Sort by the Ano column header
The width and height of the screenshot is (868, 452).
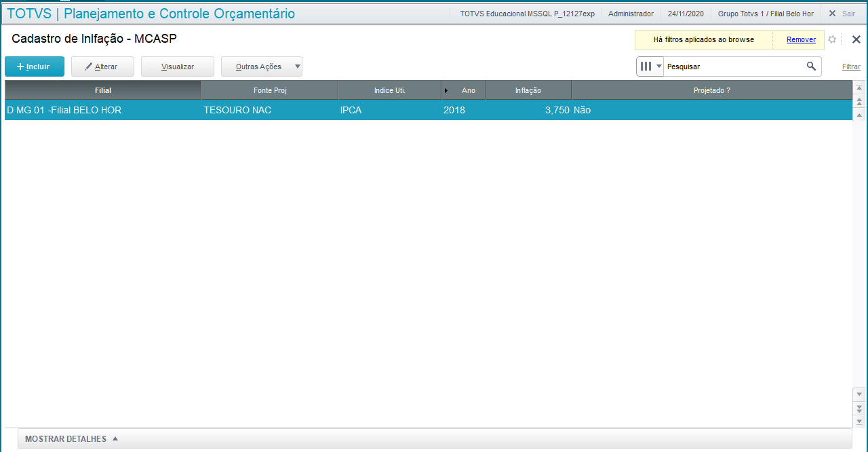(x=464, y=90)
